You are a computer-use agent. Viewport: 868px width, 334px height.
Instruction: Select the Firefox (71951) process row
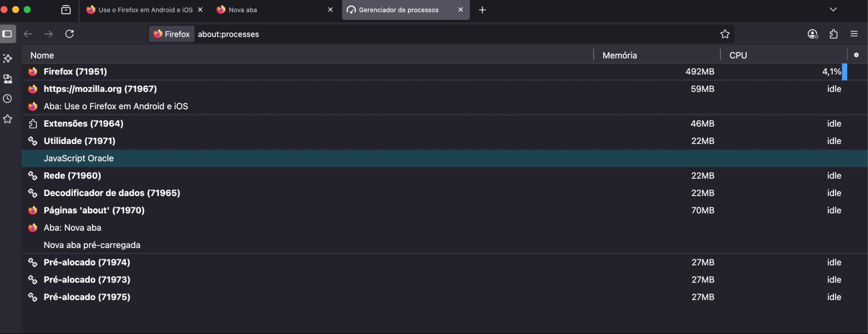445,72
